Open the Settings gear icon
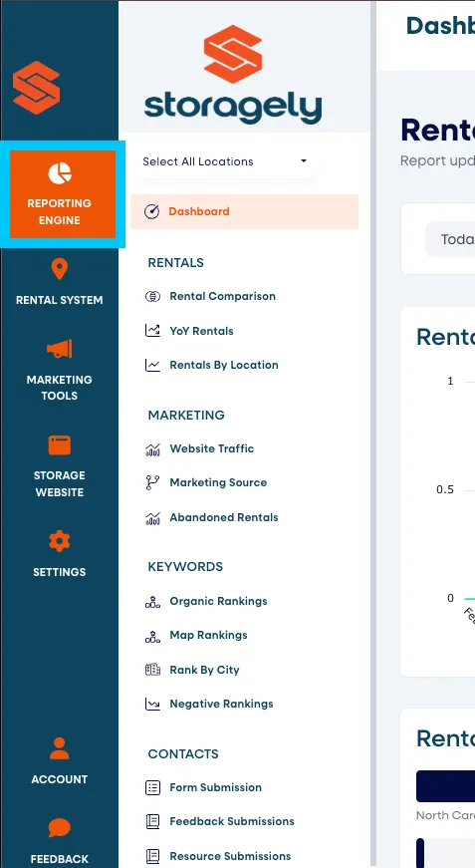475x868 pixels. click(x=59, y=541)
